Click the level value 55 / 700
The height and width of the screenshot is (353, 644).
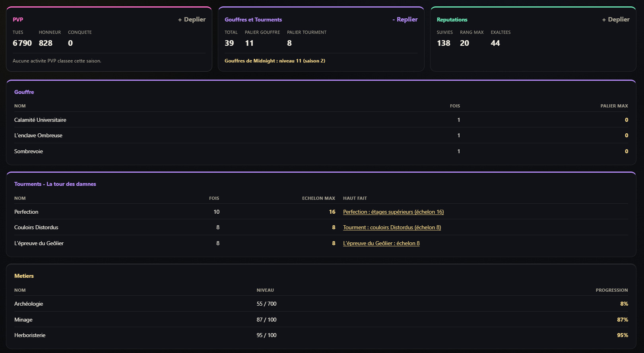coord(266,304)
